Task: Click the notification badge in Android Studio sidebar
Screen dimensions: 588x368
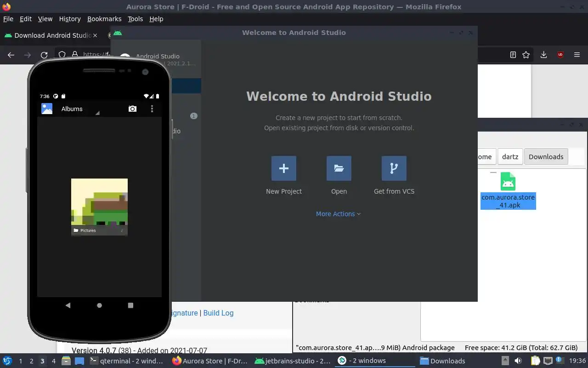Action: tap(194, 116)
